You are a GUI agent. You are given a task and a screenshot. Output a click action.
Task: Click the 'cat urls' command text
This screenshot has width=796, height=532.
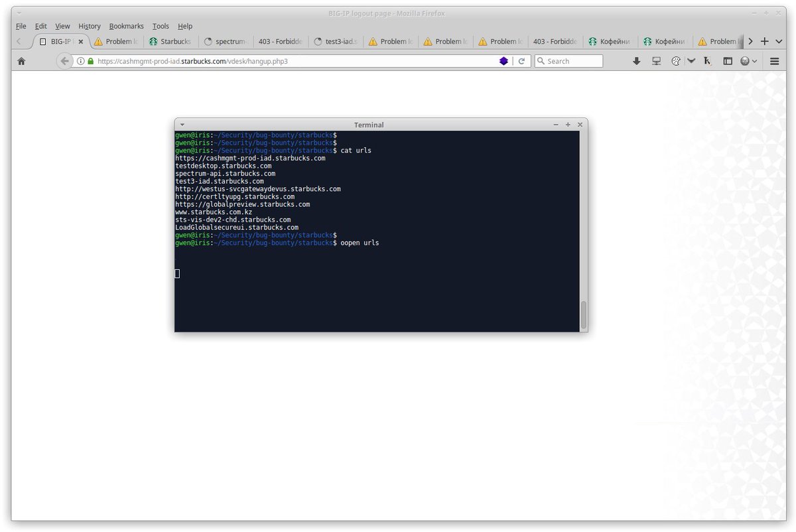356,151
